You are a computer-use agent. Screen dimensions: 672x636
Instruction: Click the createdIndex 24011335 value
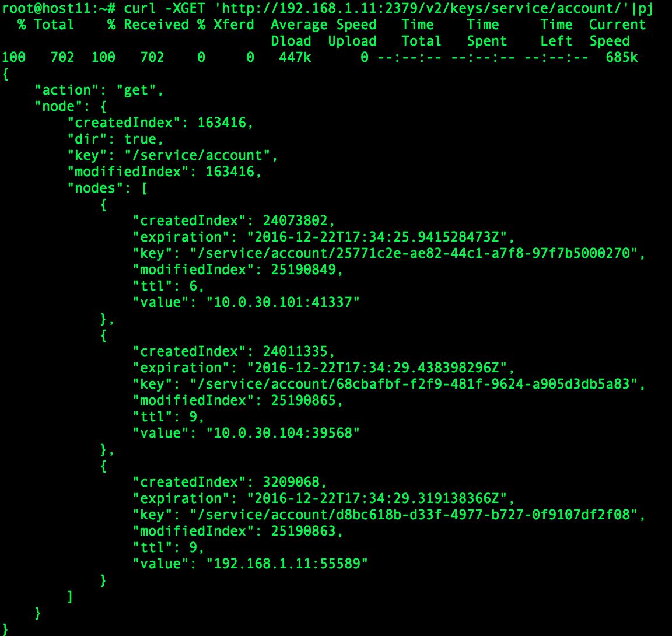point(295,352)
